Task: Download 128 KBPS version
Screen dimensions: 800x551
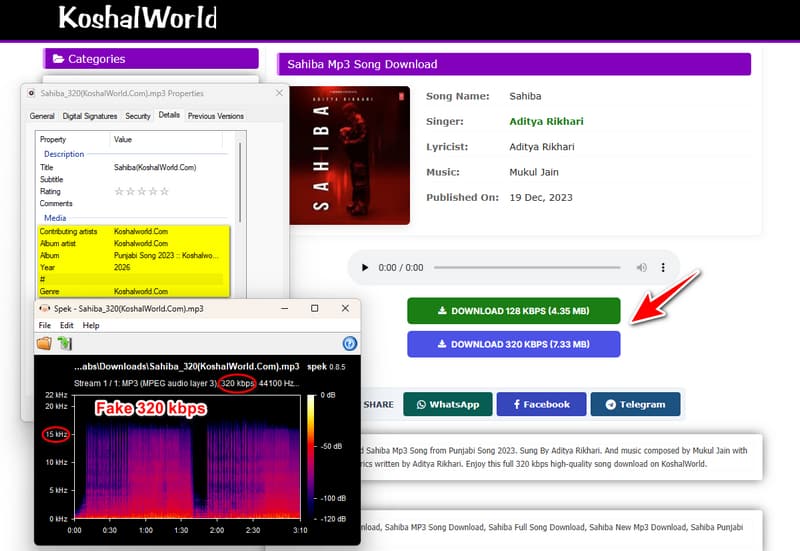Action: point(514,311)
